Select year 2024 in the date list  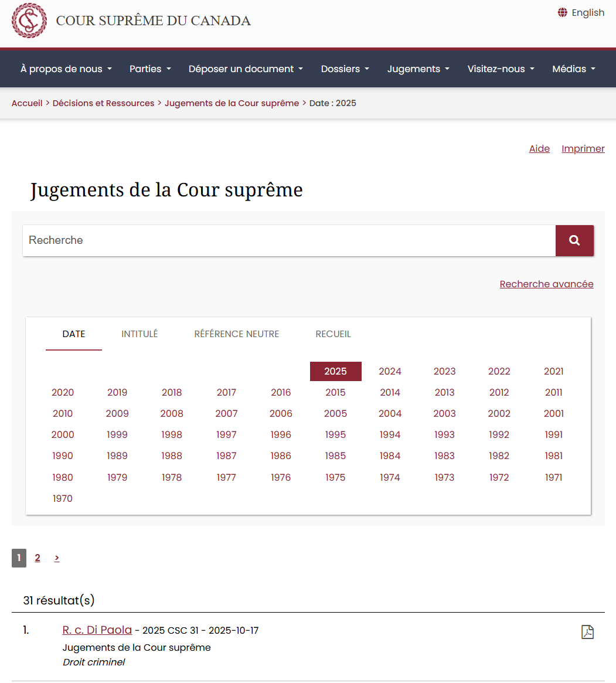pos(390,371)
